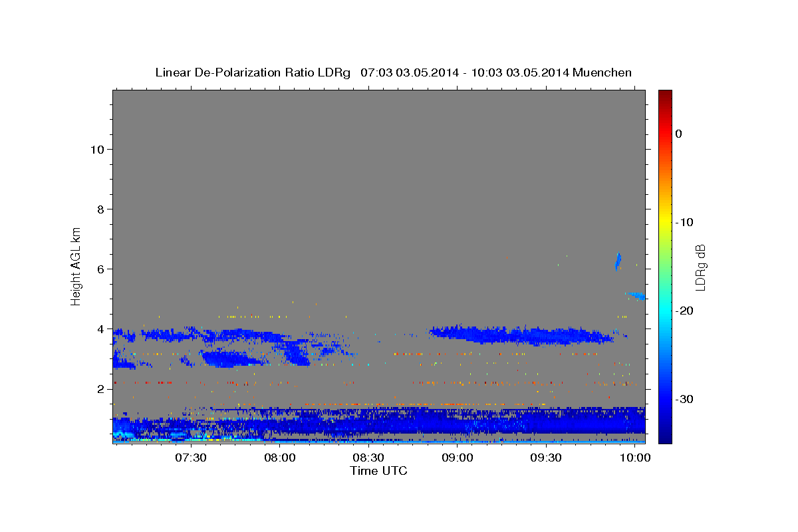The image size is (798, 532).
Task: Click the colorbar value -30
Action: tap(684, 399)
